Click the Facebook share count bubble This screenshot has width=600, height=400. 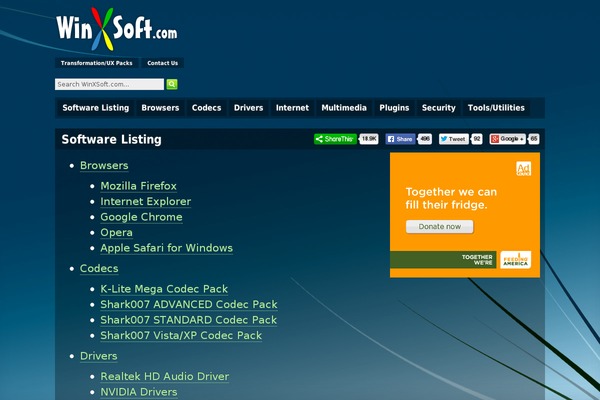425,139
